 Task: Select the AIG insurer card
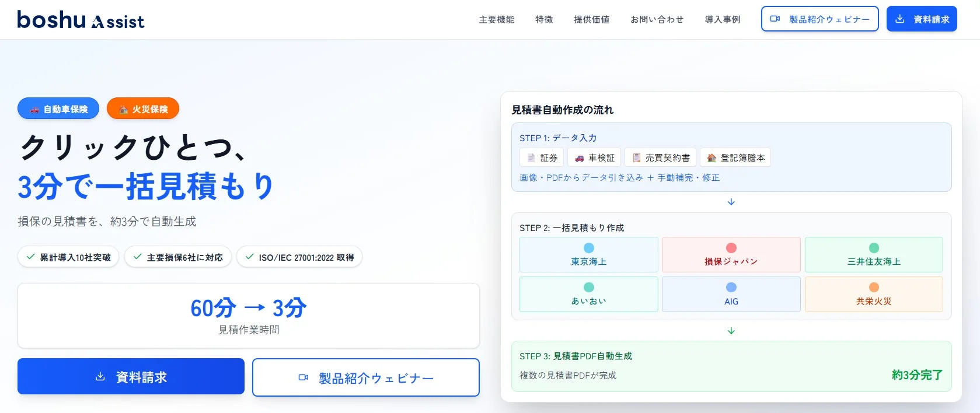coord(731,294)
